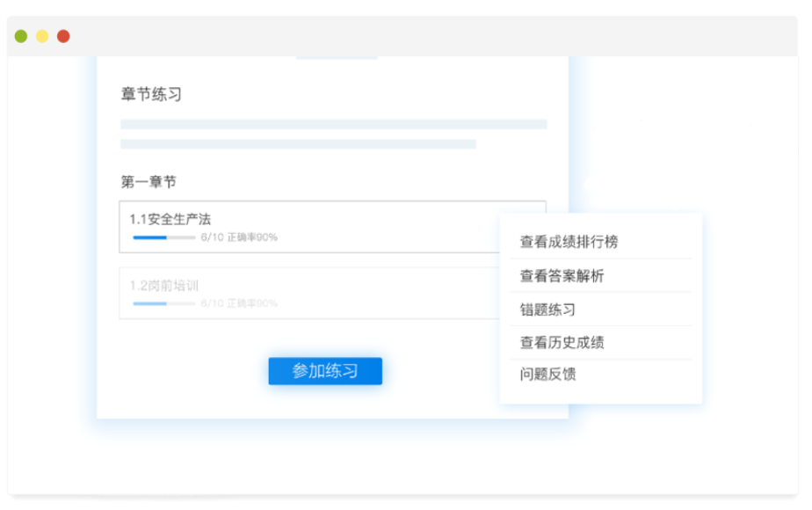Select the 1.1安全生产法 chapter row
The image size is (812, 510).
coord(308,226)
